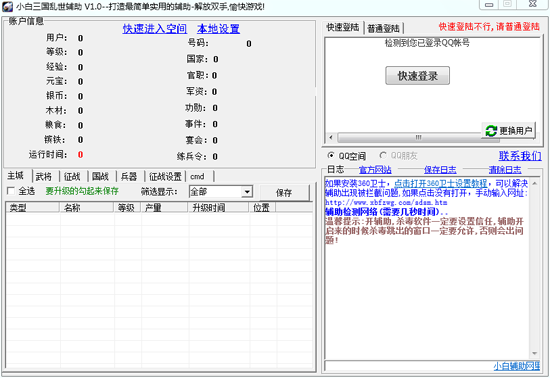Click the 保存 button
The height and width of the screenshot is (378, 550).
pyautogui.click(x=284, y=193)
